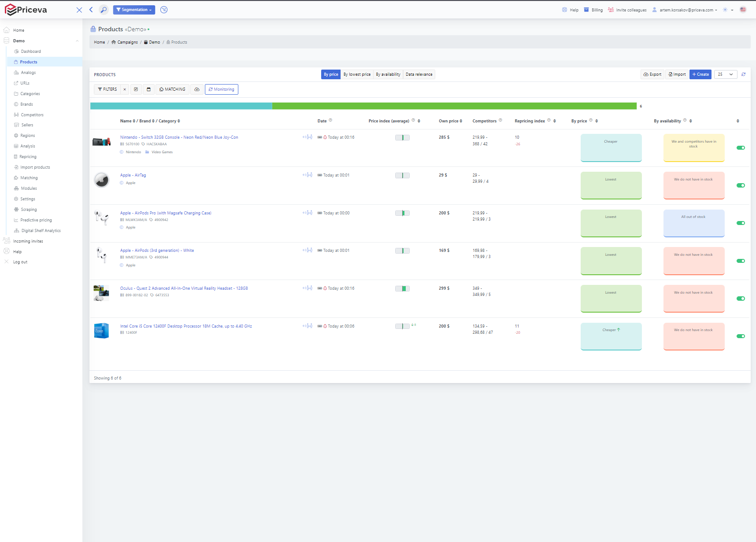Image resolution: width=756 pixels, height=542 pixels.
Task: Click teal segment of the distribution bar
Action: click(x=181, y=106)
